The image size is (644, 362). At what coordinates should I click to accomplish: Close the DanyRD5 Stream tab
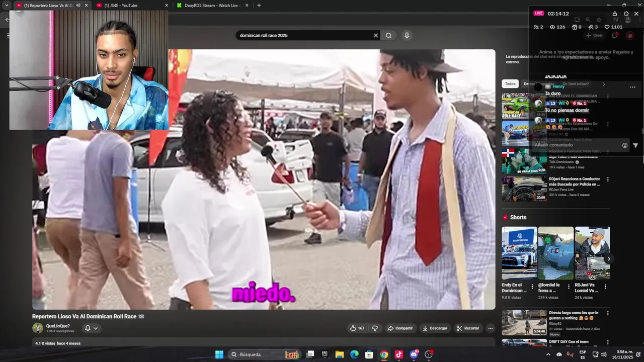(x=247, y=5)
